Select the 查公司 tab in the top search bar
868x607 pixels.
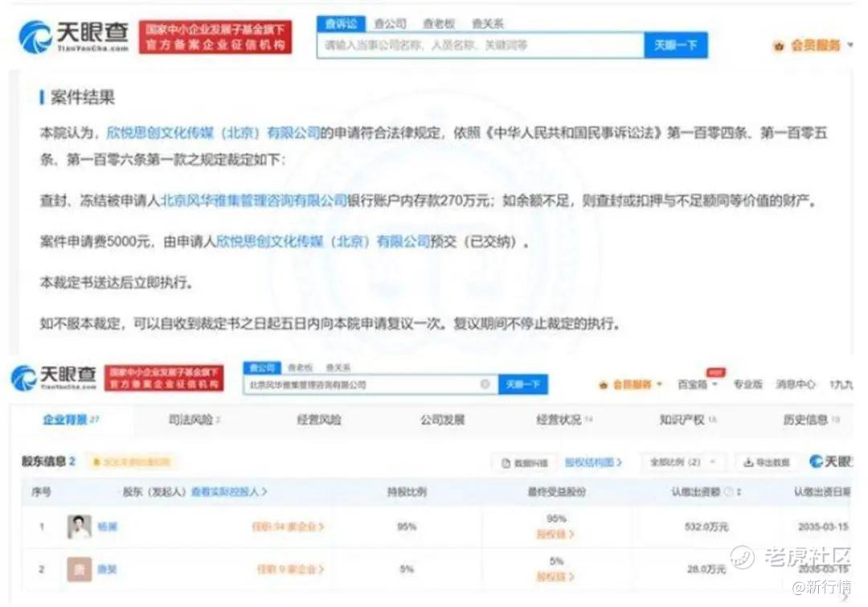click(391, 24)
